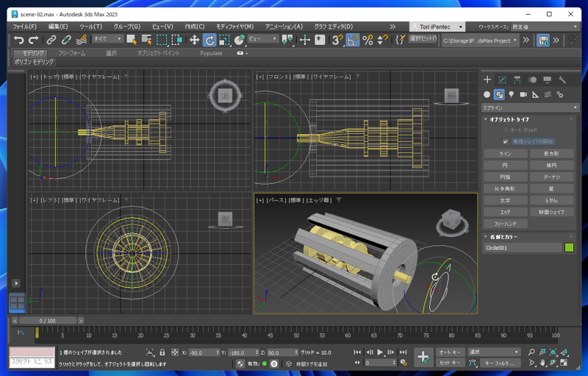Toggle the Angle Snap button

click(x=353, y=40)
